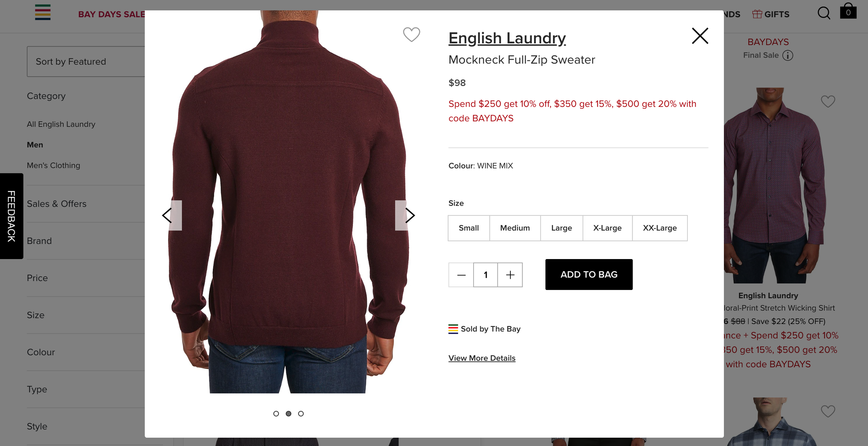Open the Gifts menu item
Screen dimensions: 868x446
click(x=771, y=14)
